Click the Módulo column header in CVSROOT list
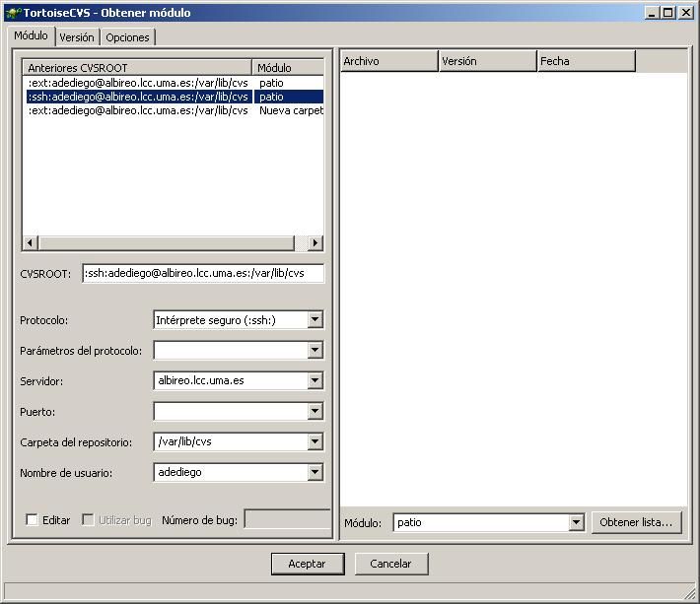 [288, 68]
